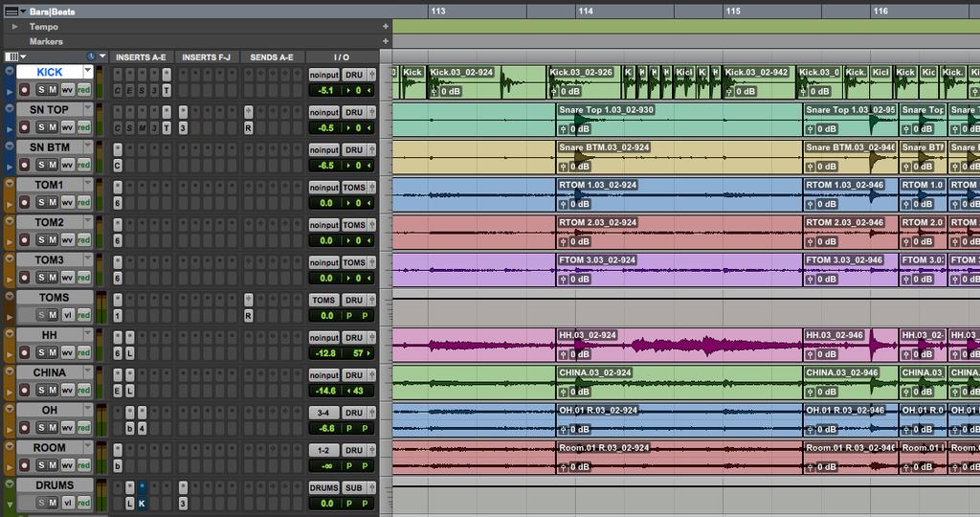This screenshot has height=517, width=980.
Task: Click the KICK volume value -5.1
Action: pos(325,91)
